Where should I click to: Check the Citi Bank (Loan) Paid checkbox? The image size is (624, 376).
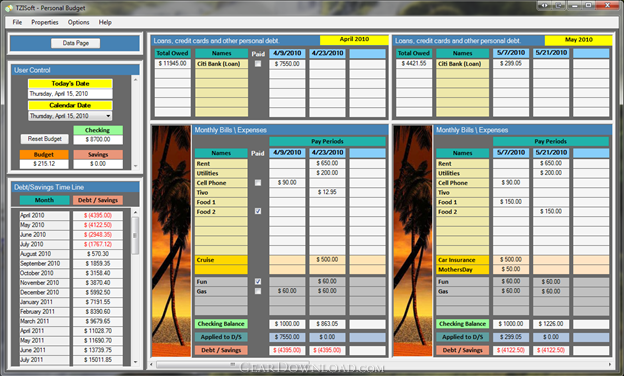pyautogui.click(x=258, y=64)
